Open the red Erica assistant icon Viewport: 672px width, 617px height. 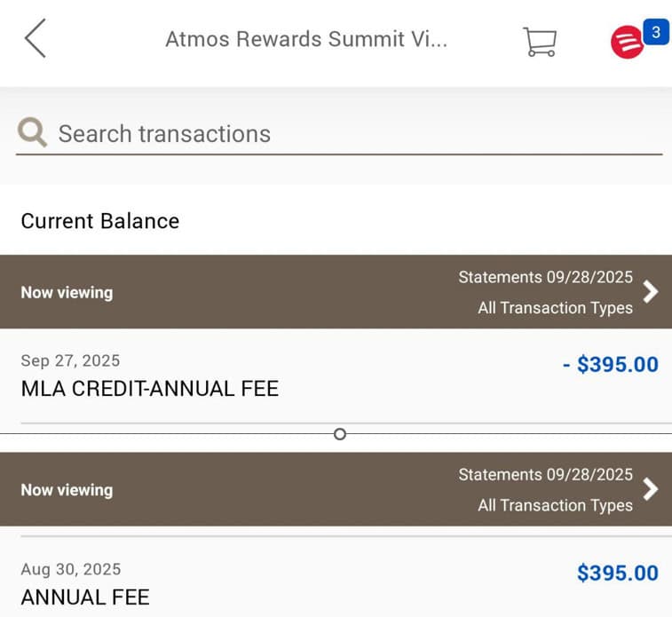(627, 42)
